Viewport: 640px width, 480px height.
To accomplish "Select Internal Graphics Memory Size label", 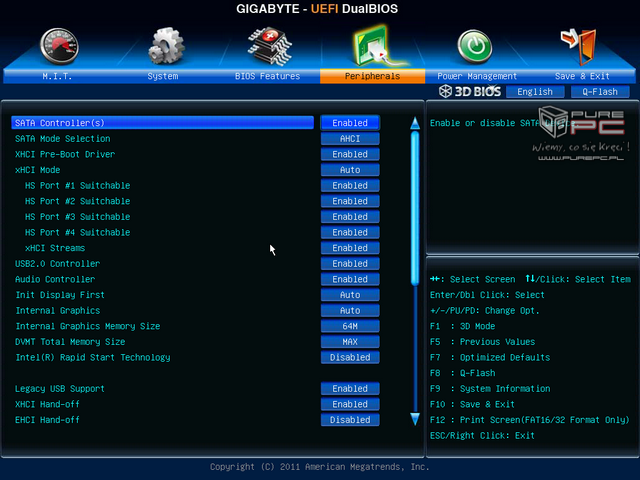I will [88, 326].
